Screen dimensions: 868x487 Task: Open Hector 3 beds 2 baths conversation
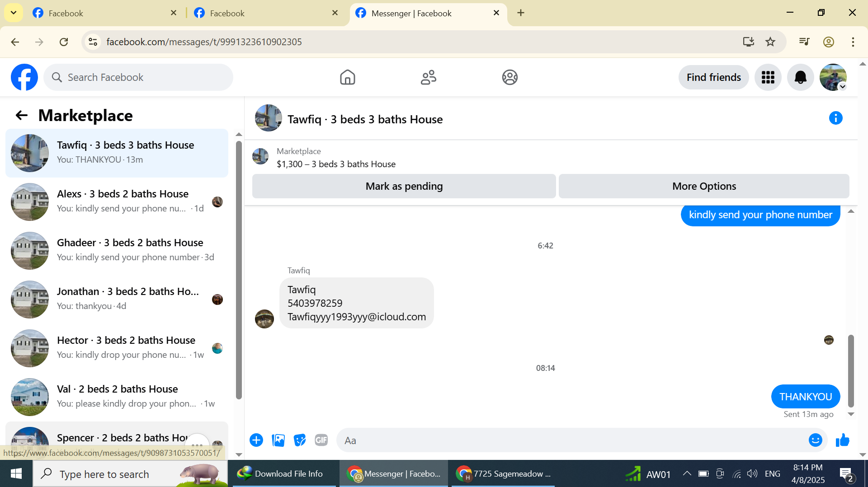pos(117,348)
